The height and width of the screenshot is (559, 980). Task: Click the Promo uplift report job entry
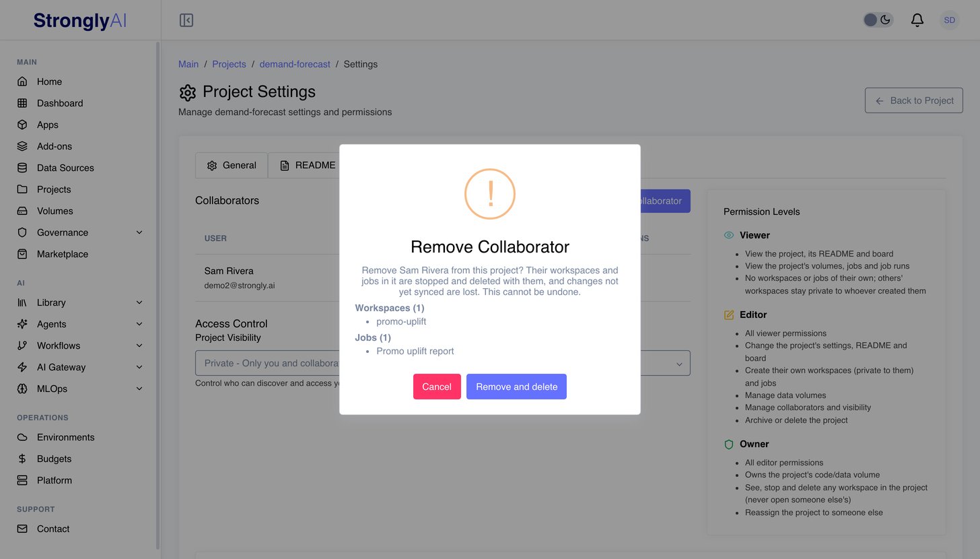tap(415, 351)
